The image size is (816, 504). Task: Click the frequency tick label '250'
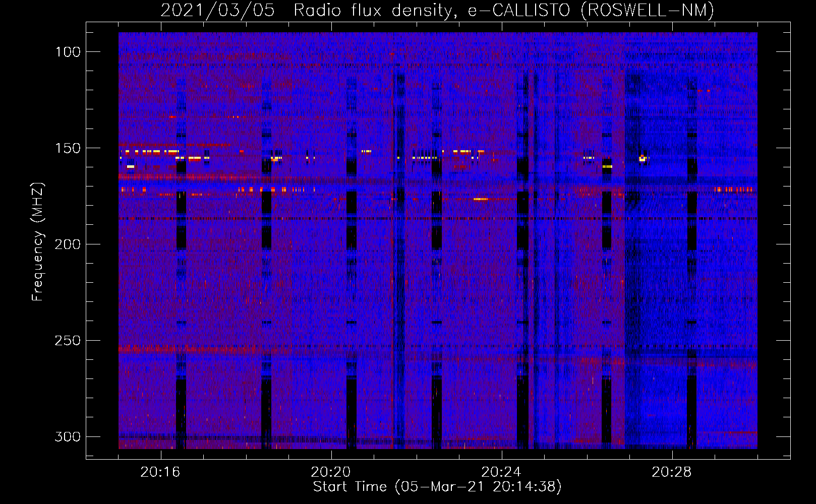click(x=68, y=341)
